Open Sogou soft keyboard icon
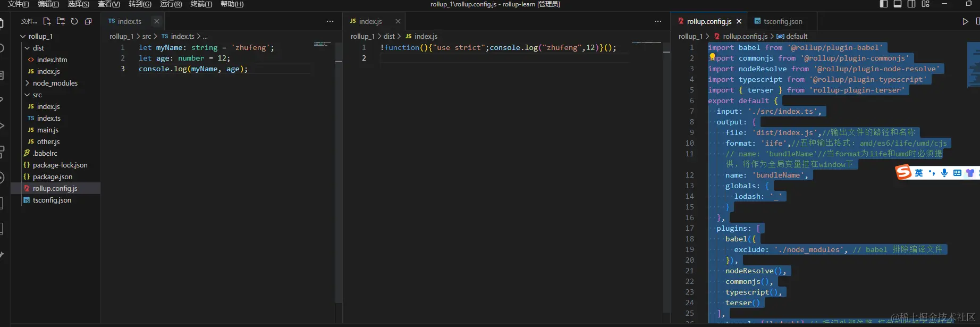 point(957,173)
